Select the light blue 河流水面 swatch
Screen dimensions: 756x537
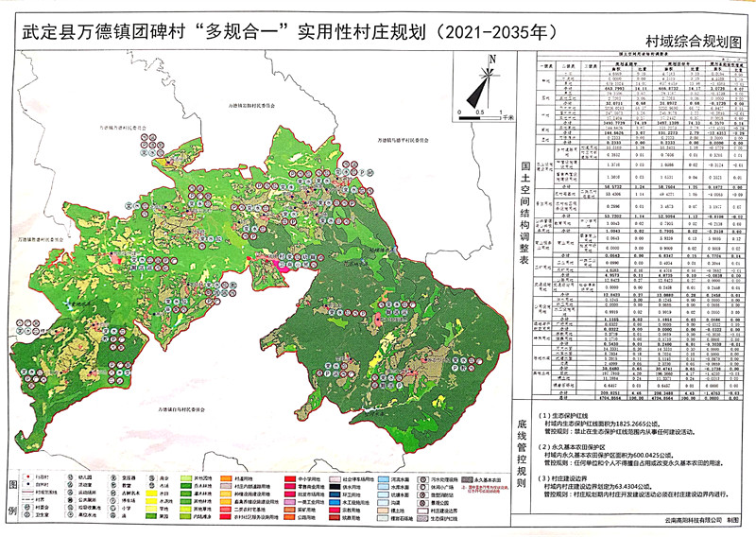[386, 480]
